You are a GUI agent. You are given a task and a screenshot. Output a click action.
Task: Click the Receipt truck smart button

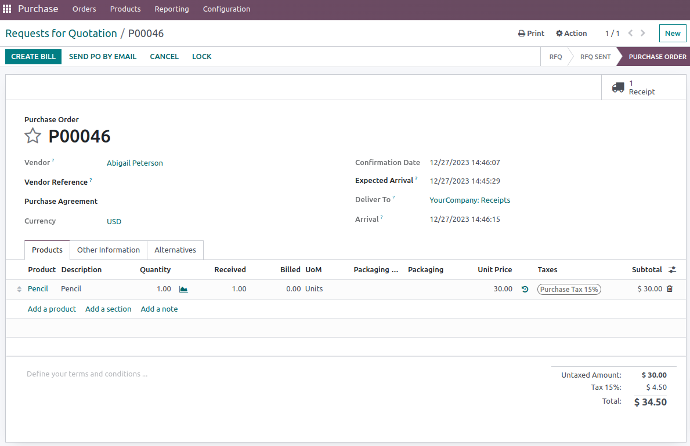(x=633, y=88)
